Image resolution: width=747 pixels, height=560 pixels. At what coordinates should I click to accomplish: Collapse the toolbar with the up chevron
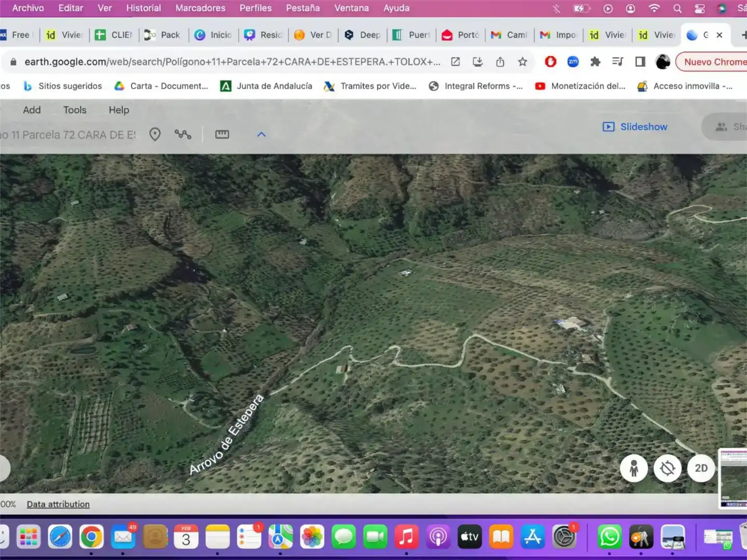pyautogui.click(x=261, y=134)
